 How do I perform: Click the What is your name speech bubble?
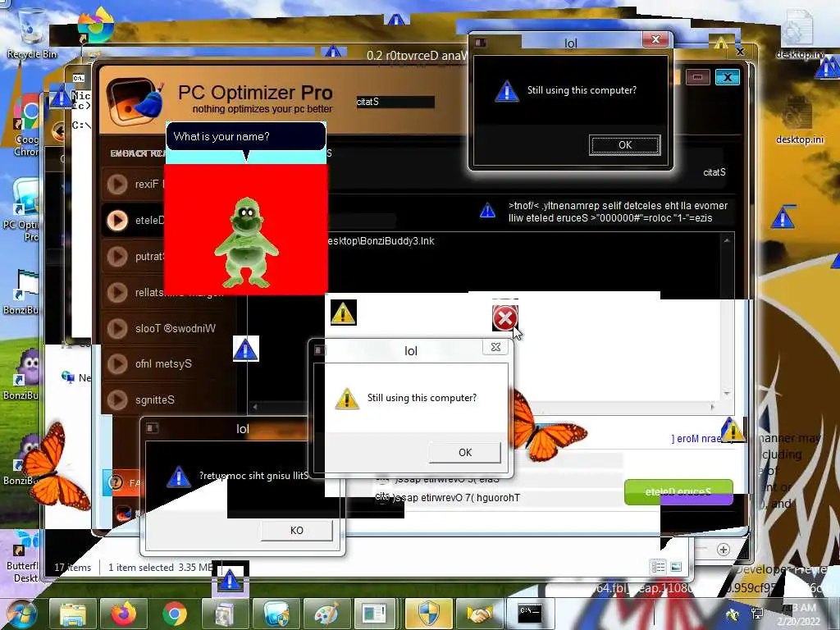[246, 137]
